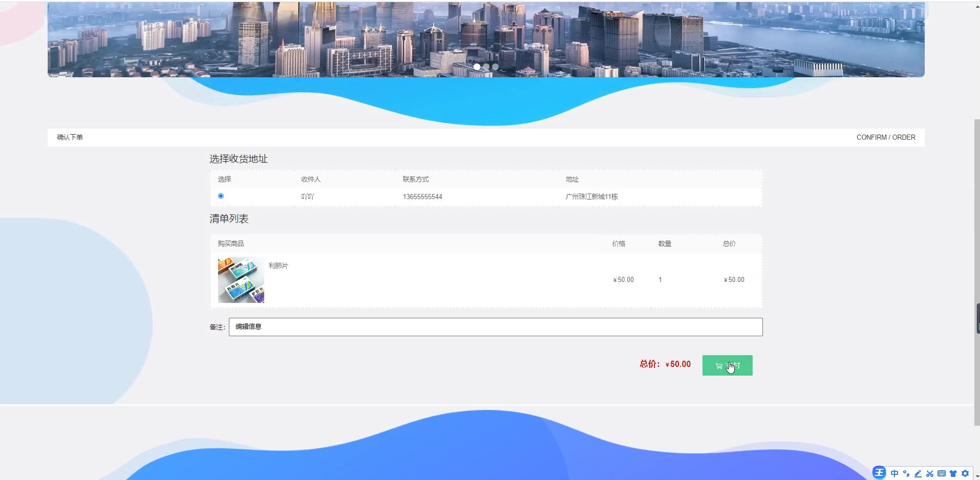Go to second banner slide dot

pyautogui.click(x=486, y=67)
